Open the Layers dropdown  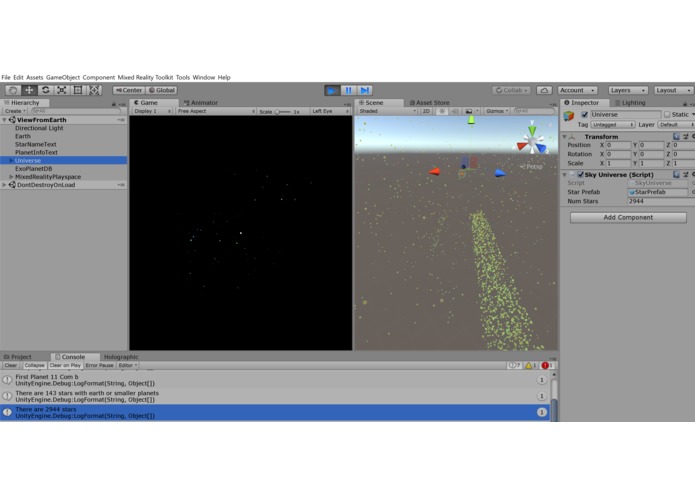tap(628, 90)
